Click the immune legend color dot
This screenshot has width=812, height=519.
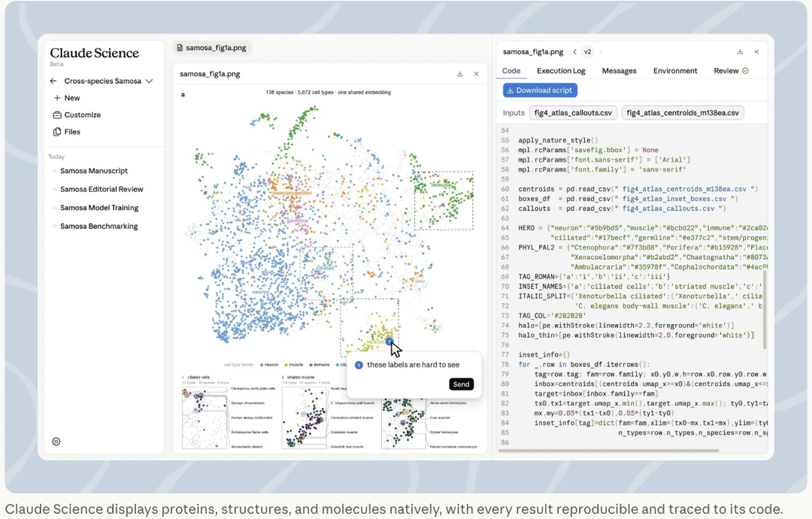[x=311, y=365]
